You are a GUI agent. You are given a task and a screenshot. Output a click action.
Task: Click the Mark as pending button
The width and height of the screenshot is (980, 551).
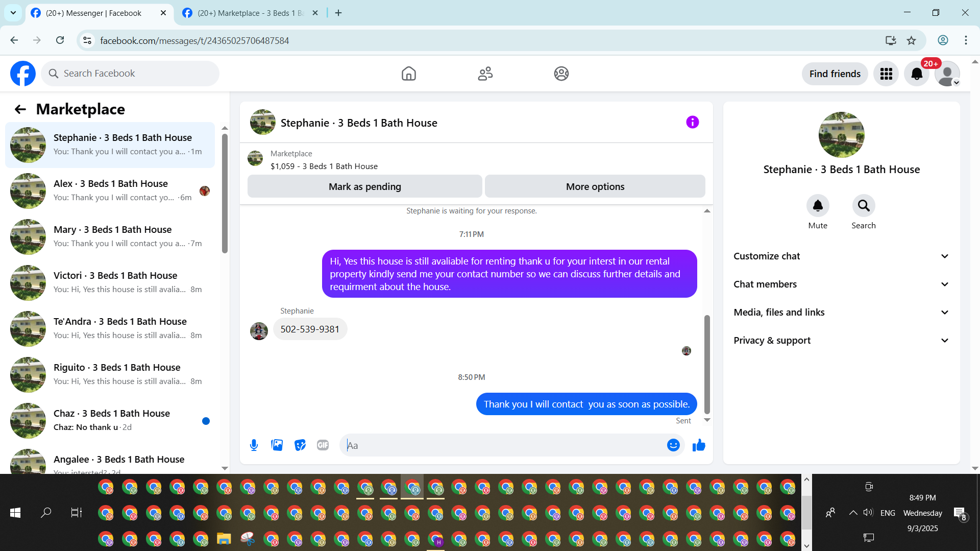(x=365, y=186)
